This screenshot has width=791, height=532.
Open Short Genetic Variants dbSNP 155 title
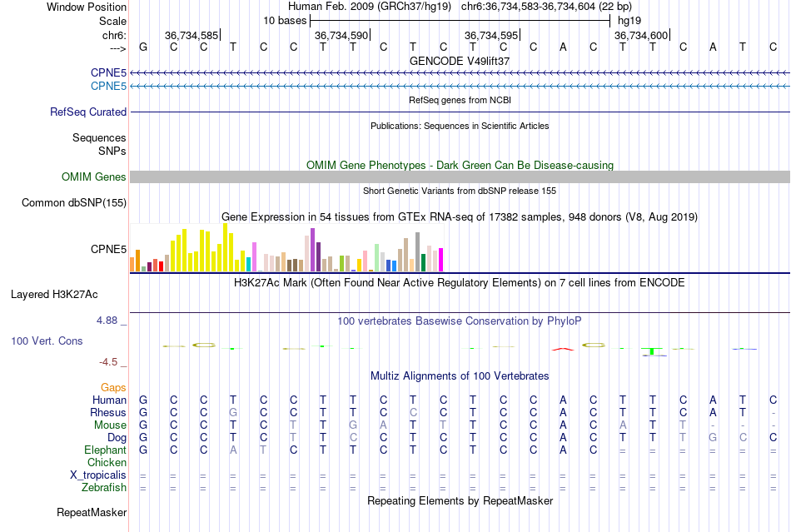[460, 191]
